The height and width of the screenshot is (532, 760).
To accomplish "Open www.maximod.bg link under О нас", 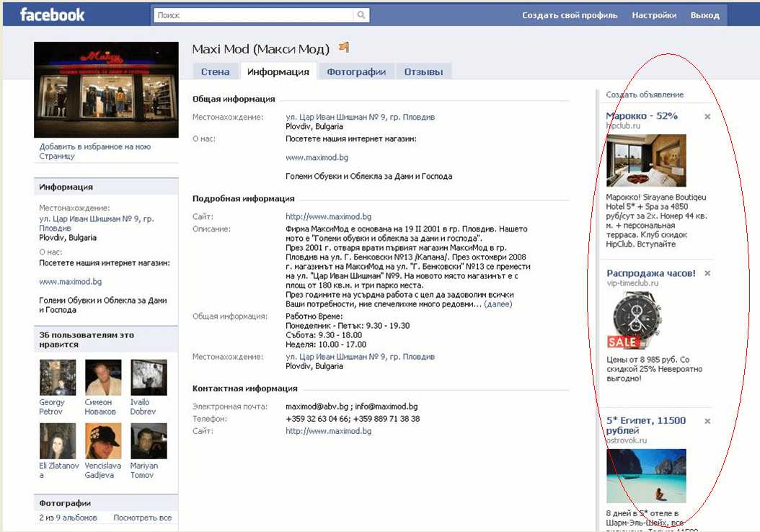I will [x=317, y=157].
